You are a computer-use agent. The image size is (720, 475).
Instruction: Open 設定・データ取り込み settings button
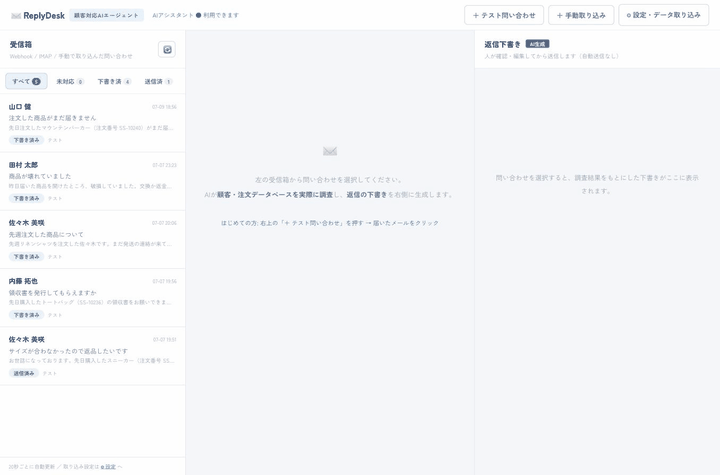pos(664,15)
